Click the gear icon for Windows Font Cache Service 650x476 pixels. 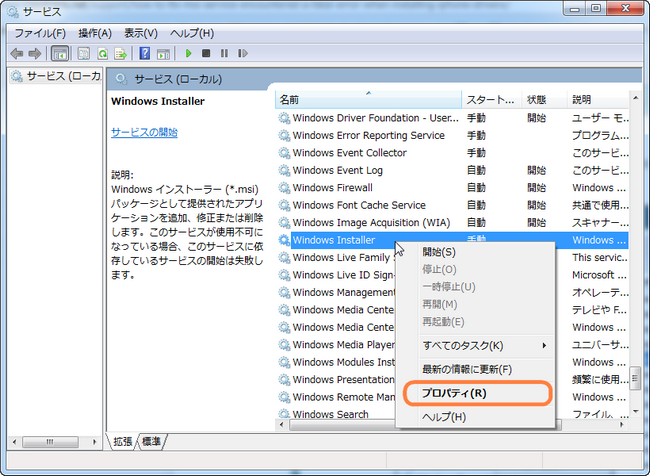[284, 205]
